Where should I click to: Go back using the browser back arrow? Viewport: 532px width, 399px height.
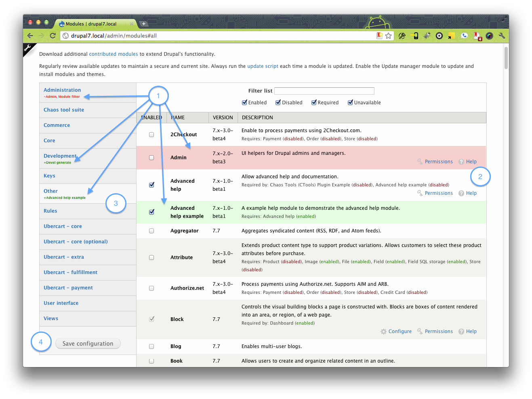(x=30, y=36)
